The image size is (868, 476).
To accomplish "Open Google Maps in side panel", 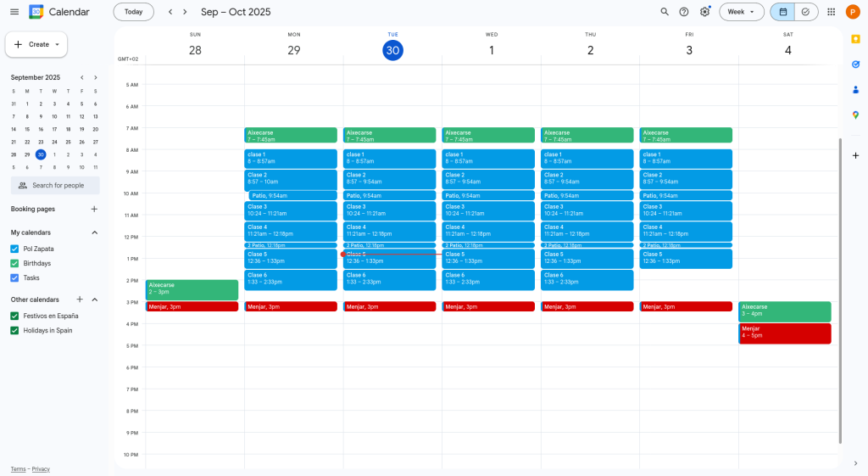I will coord(855,115).
